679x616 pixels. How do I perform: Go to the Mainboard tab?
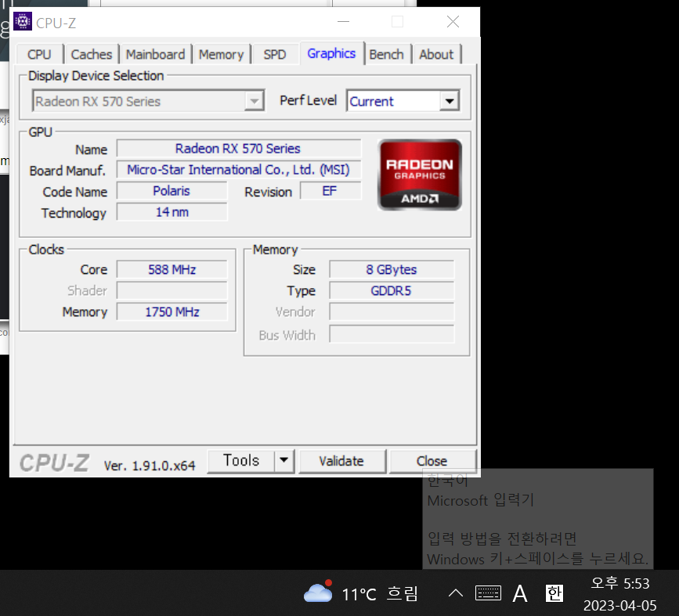(156, 55)
